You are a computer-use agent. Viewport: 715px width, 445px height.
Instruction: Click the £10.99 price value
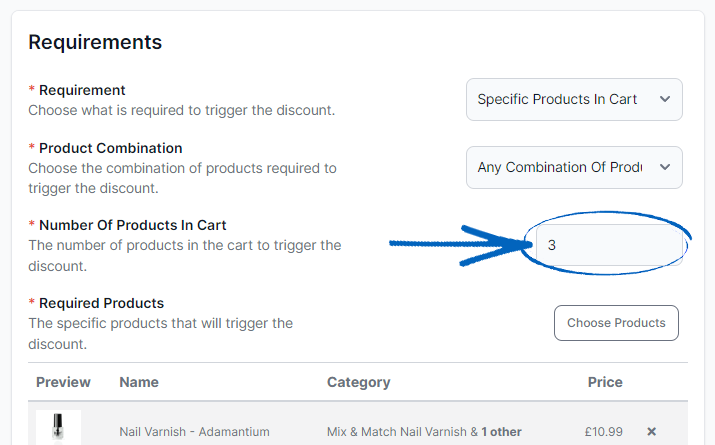click(603, 432)
